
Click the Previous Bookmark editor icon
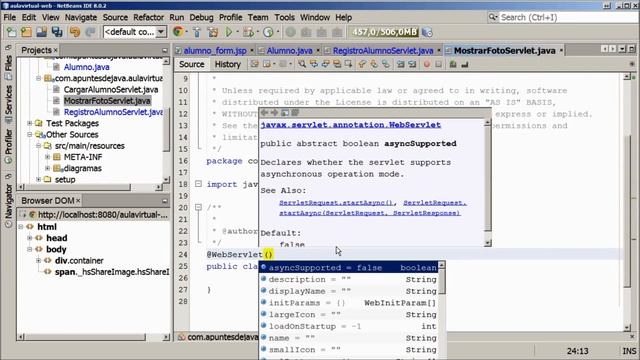pos(362,64)
